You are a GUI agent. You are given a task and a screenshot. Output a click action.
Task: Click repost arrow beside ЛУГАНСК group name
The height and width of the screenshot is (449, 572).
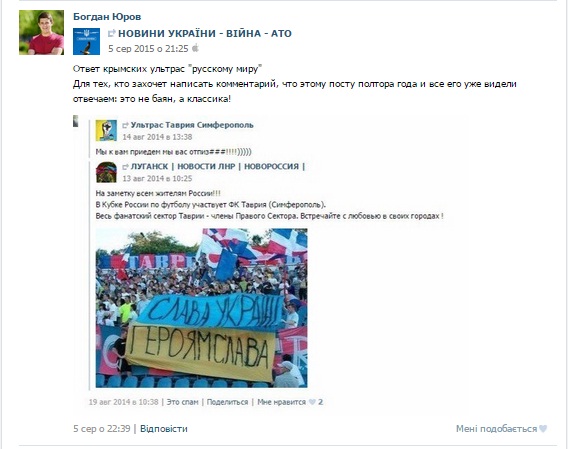point(125,167)
